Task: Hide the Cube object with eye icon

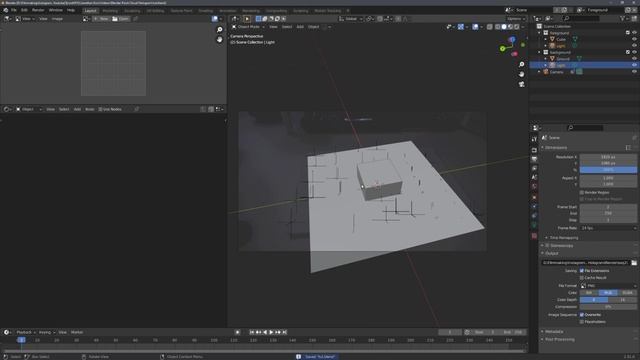Action: 634,40
